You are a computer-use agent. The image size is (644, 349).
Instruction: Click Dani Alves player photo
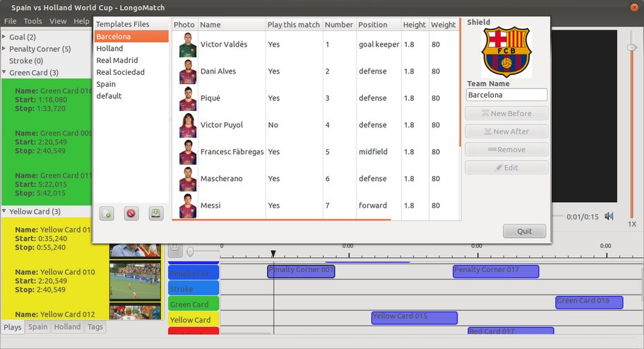point(188,71)
